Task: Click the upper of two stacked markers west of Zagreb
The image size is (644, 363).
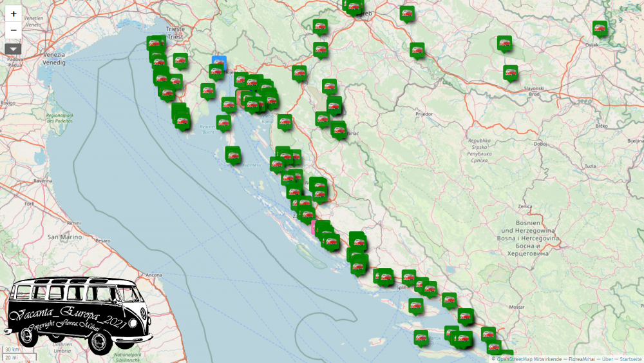Action: 320,28
